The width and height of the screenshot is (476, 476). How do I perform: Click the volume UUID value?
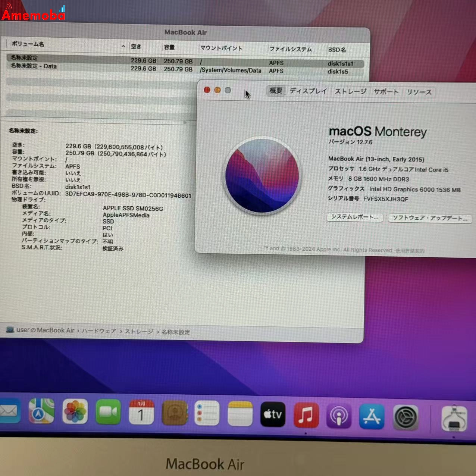[128, 195]
